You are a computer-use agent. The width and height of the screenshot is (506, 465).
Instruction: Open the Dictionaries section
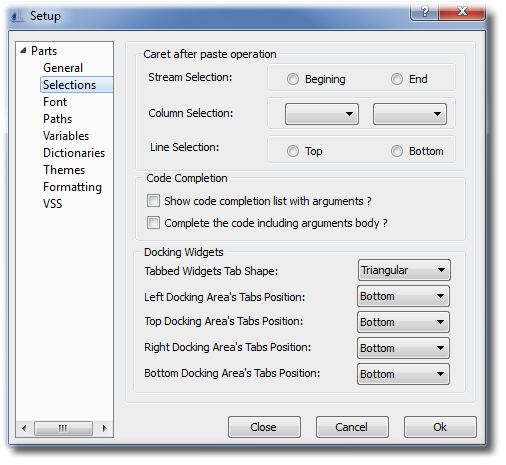click(x=74, y=153)
